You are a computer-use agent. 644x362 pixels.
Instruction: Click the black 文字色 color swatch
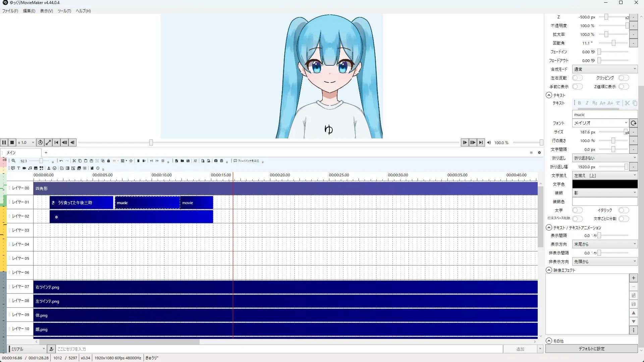604,184
